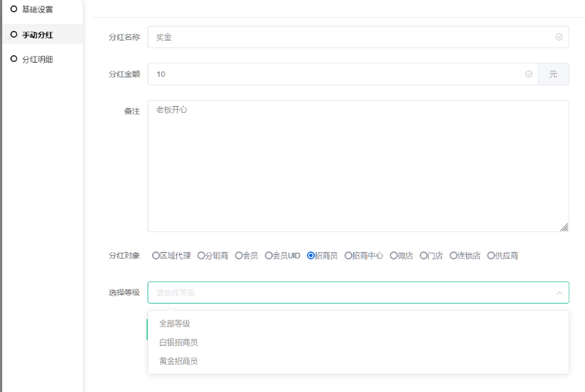Select 白银招商员 in the dropdown list
This screenshot has width=585, height=392.
(x=179, y=343)
